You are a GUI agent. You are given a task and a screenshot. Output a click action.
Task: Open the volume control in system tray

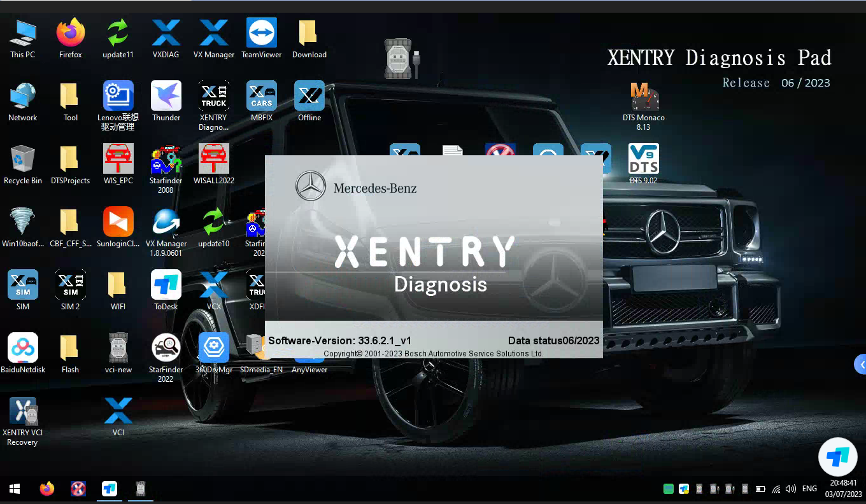(x=791, y=489)
